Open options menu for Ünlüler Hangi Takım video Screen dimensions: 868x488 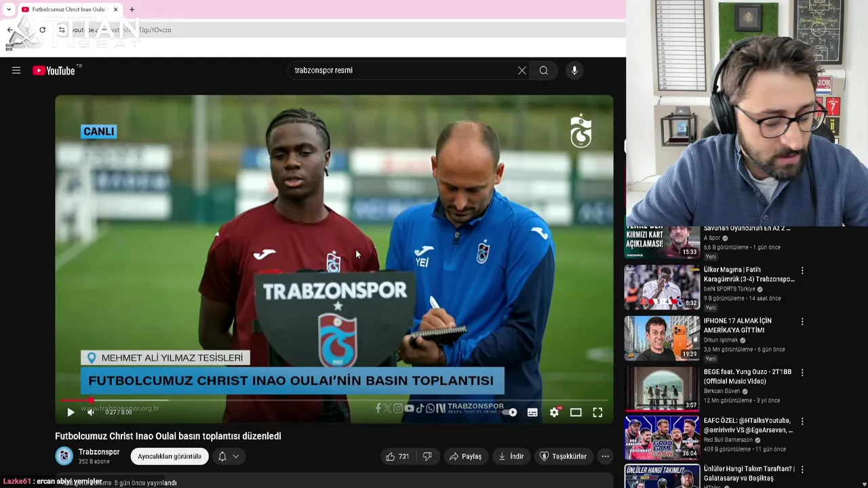[802, 470]
